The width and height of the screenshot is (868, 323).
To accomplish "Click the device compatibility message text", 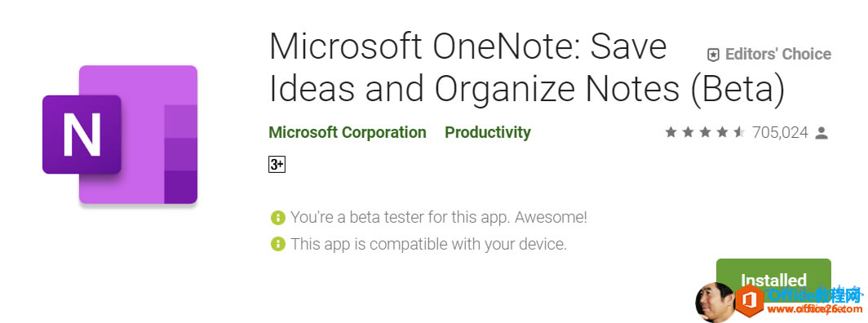I will pos(429,244).
